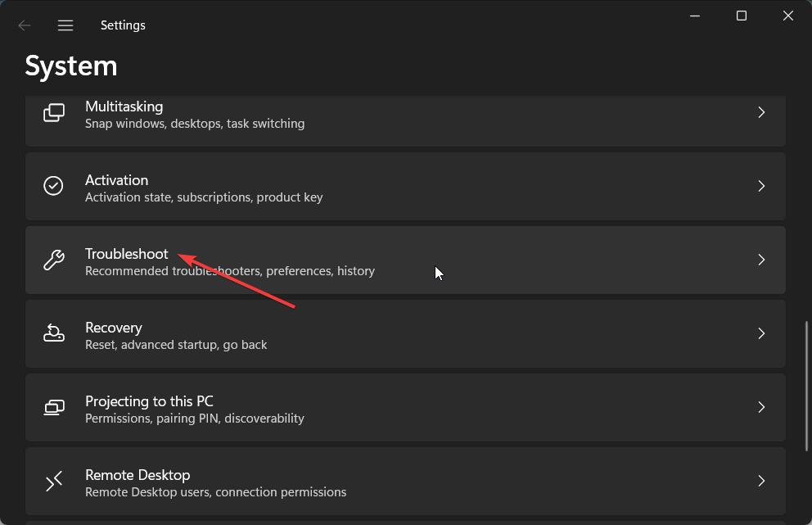812x525 pixels.
Task: Click the Troubleshoot wrench icon
Action: point(54,260)
